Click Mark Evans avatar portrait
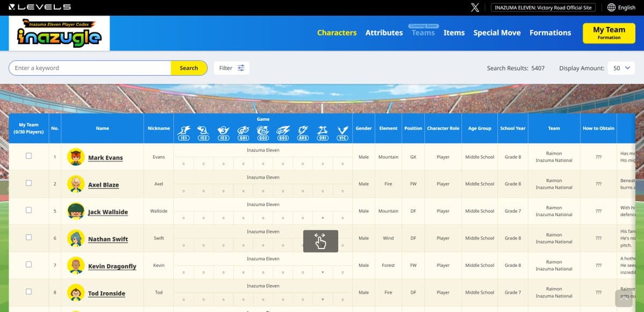Viewport: 644px width, 312px height. point(76,157)
